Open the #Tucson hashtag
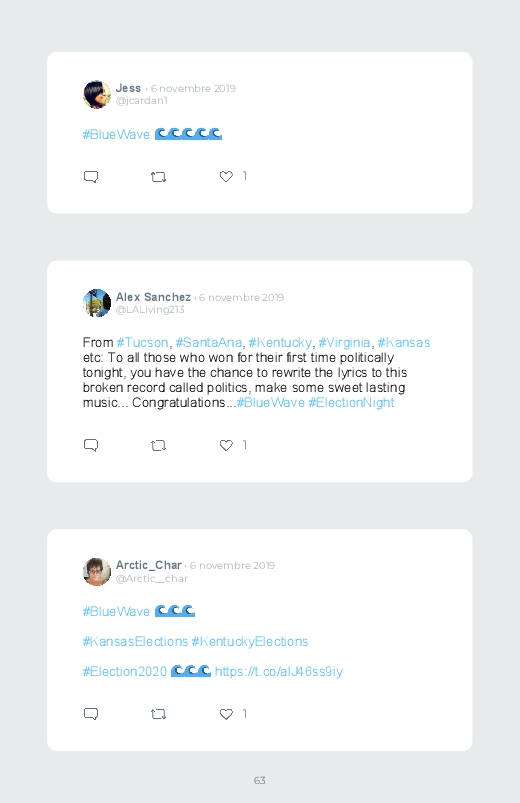 (142, 342)
